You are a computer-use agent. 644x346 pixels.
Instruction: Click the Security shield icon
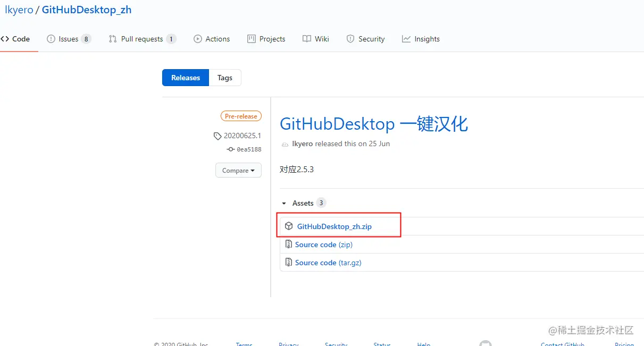(x=350, y=39)
